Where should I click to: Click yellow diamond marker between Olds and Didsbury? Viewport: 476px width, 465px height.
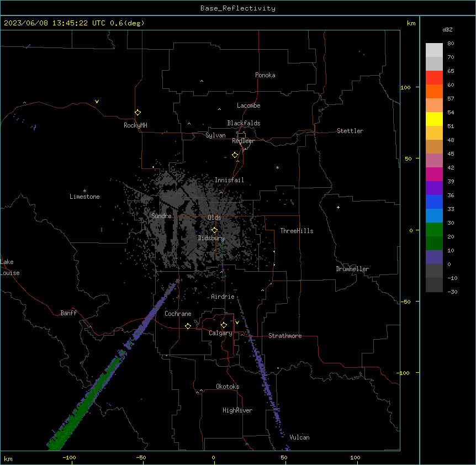point(214,230)
